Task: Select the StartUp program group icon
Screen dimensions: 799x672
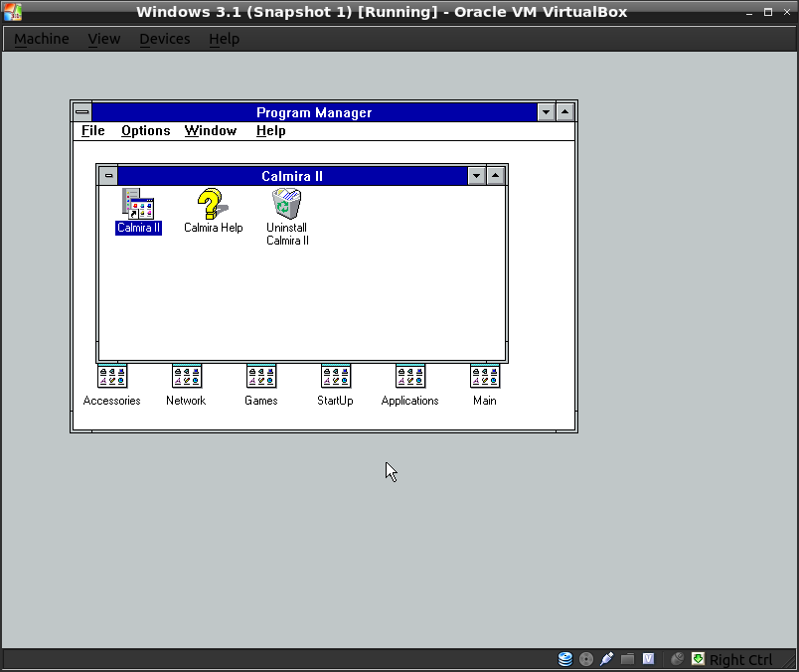Action: pos(335,377)
